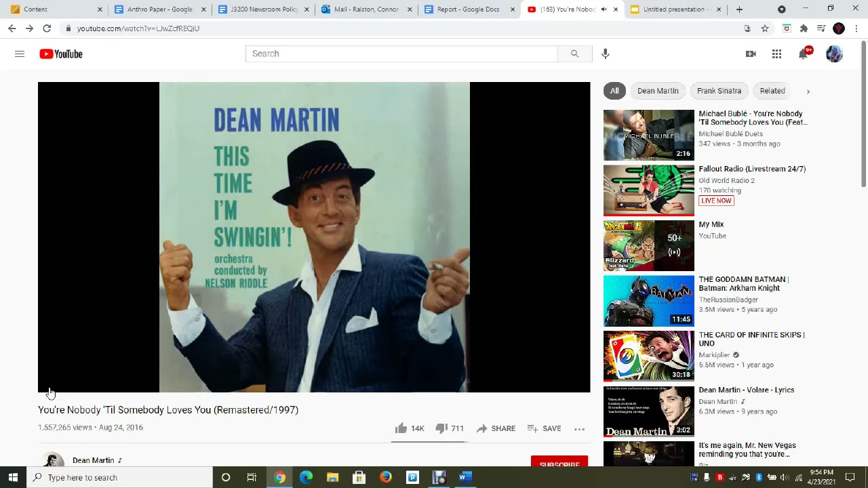Click the Dean Martin video player
The width and height of the screenshot is (868, 488).
pos(314,237)
